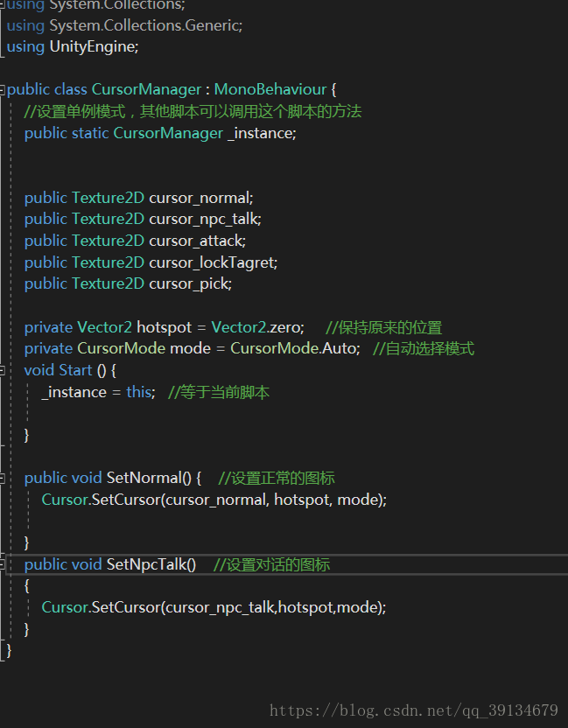Viewport: 568px width, 728px height.
Task: Collapse the SetNpcTalk method block
Action: tap(3, 564)
